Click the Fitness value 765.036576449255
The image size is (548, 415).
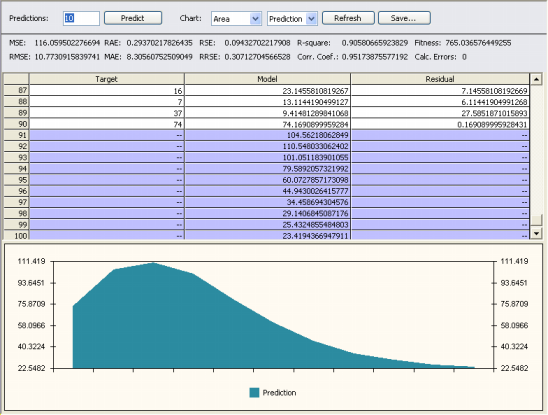(x=478, y=43)
